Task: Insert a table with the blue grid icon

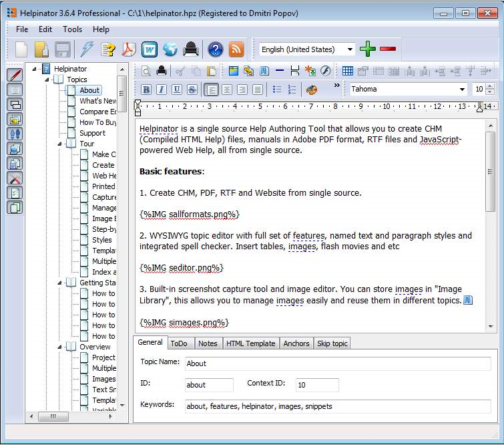Action: coord(348,71)
